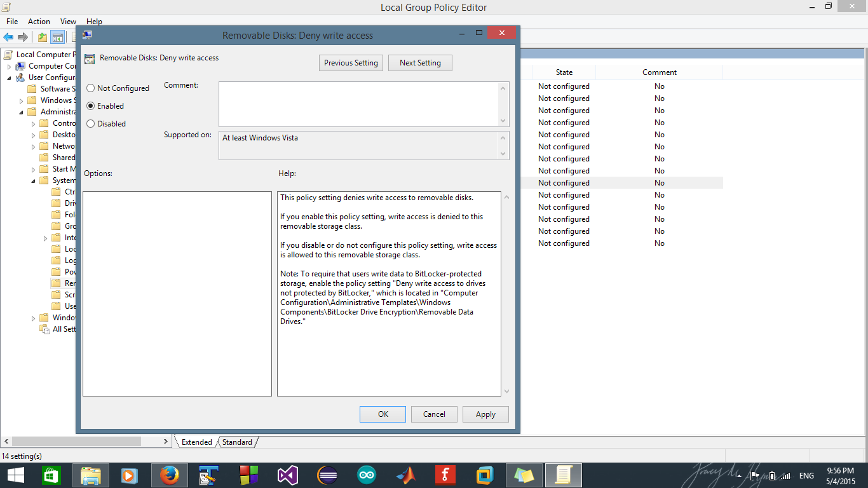868x488 pixels.
Task: Select the Enabled radio button
Action: tap(90, 105)
